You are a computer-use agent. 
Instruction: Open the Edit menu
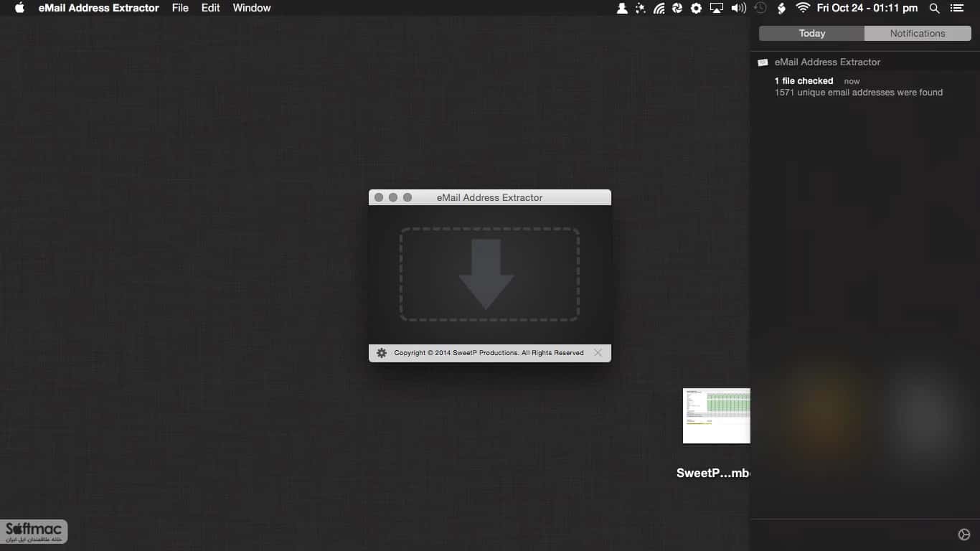(x=210, y=8)
